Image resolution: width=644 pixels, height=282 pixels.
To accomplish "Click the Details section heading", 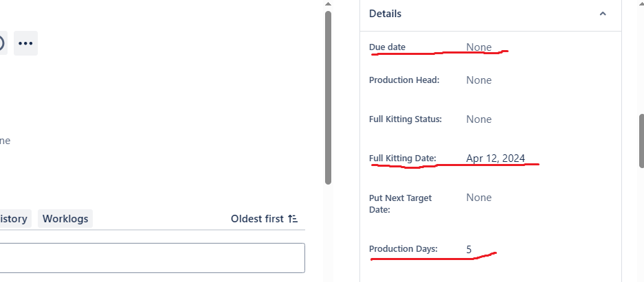I will click(x=385, y=14).
